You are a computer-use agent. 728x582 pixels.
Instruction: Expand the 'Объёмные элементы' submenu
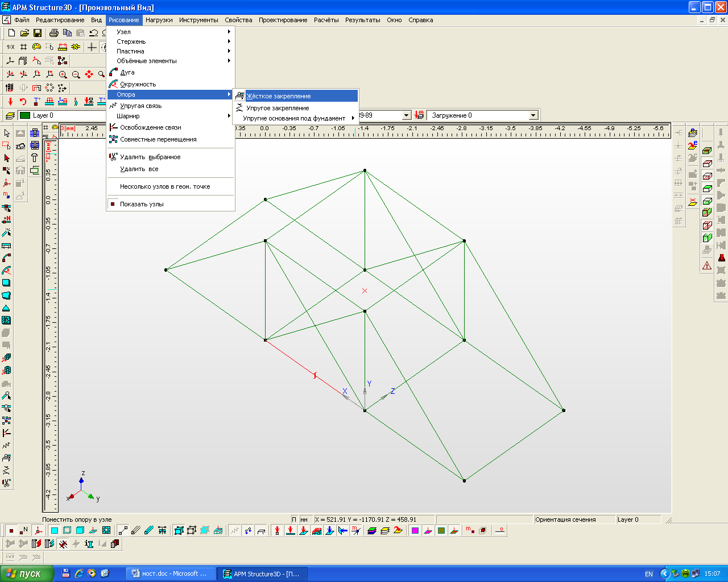click(x=171, y=61)
